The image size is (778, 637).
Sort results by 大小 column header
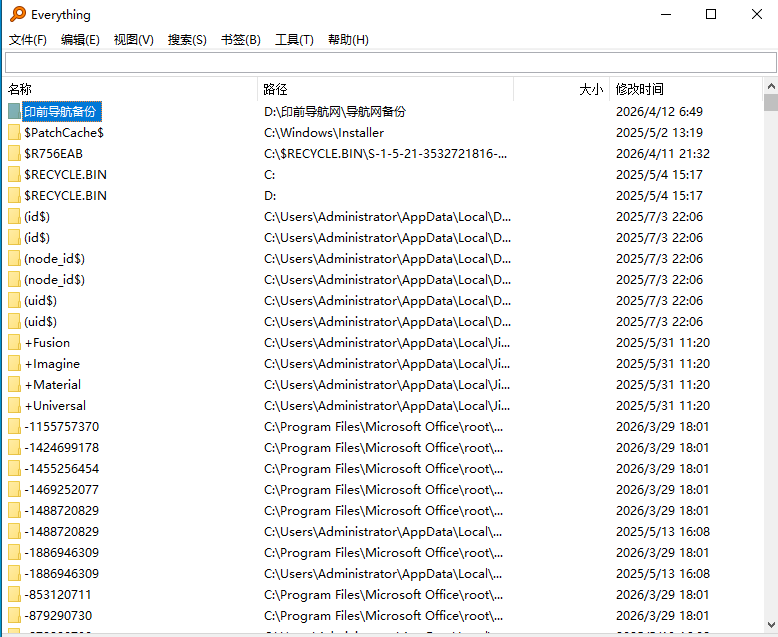click(x=561, y=89)
